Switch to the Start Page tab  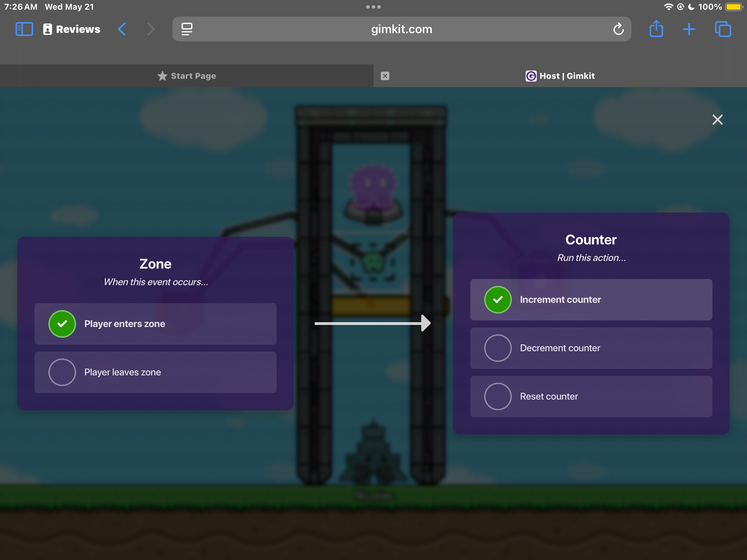187,76
